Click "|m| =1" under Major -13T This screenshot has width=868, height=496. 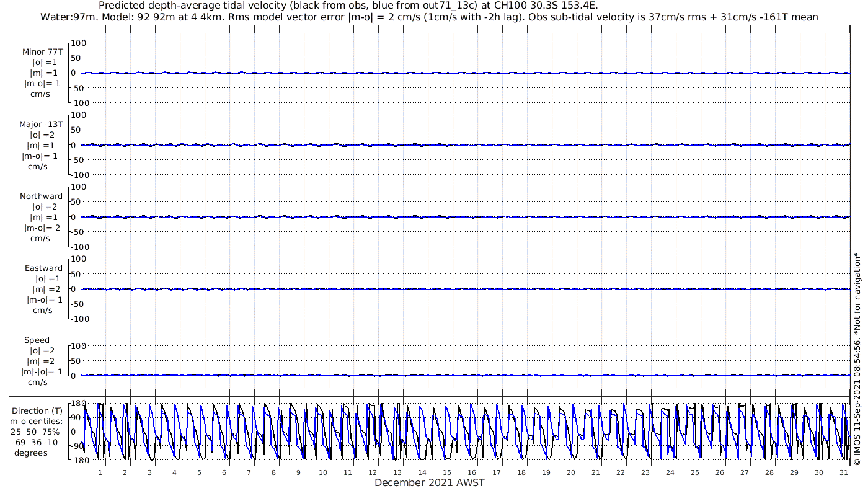pyautogui.click(x=43, y=145)
